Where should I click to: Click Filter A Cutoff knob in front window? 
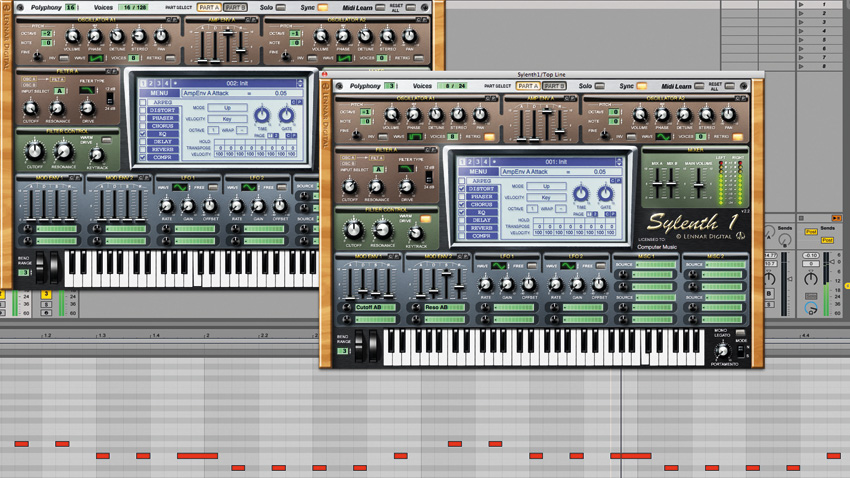pos(350,186)
